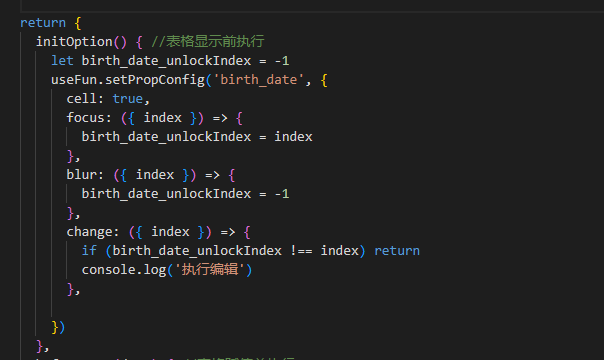Click the opening yellow brace after return
Viewport: 604px width, 360px height.
click(77, 23)
